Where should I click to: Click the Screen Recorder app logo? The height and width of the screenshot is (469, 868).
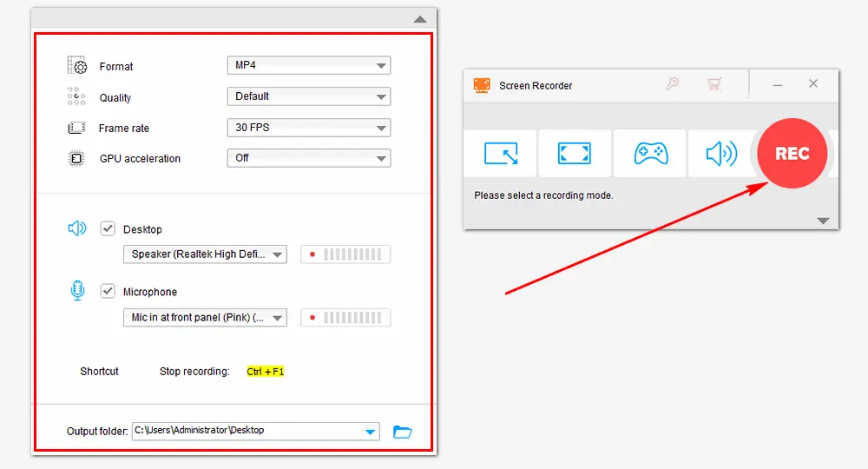[482, 85]
